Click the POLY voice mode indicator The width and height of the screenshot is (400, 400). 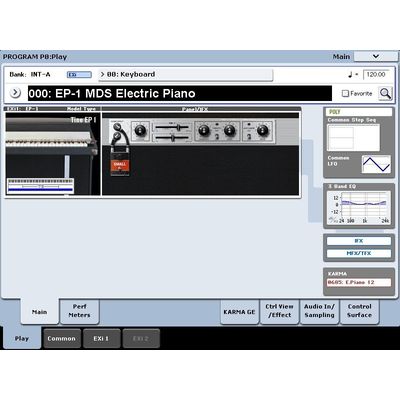(359, 112)
